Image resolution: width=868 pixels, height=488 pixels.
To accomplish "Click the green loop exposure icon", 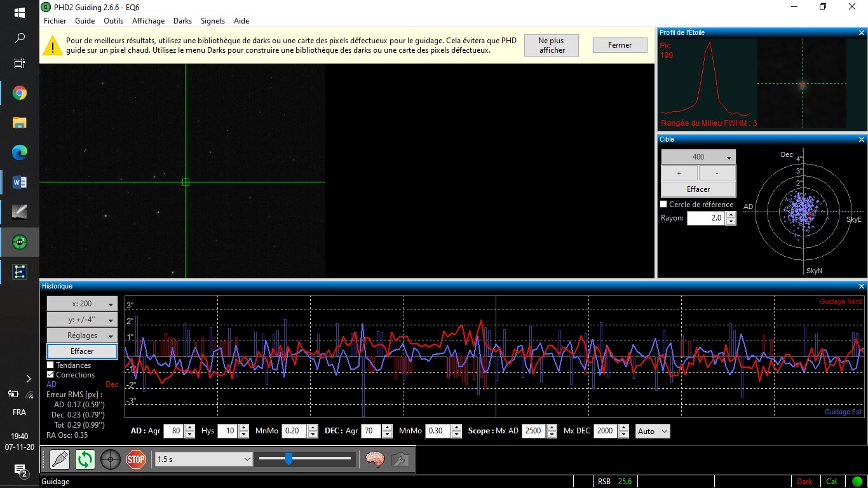I will pyautogui.click(x=85, y=459).
